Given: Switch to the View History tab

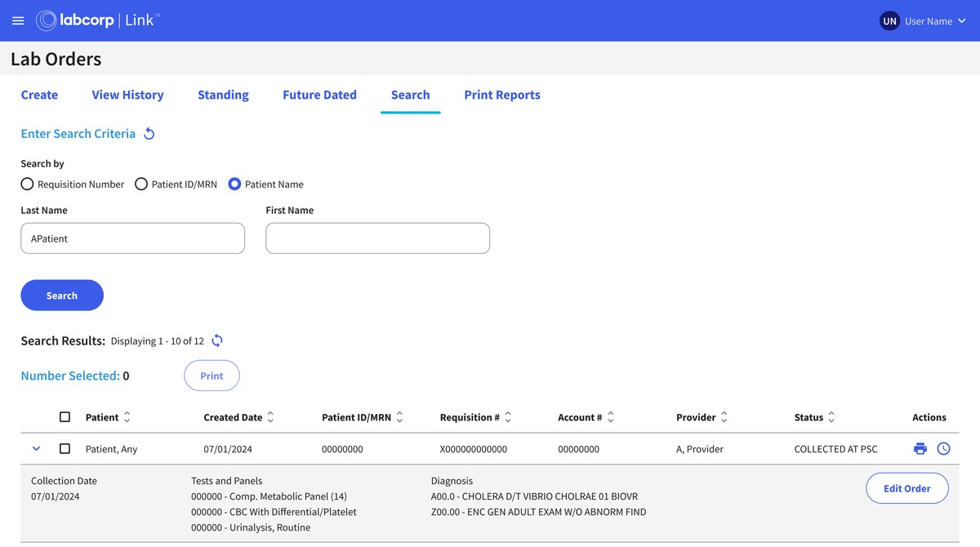Looking at the screenshot, I should tap(127, 95).
